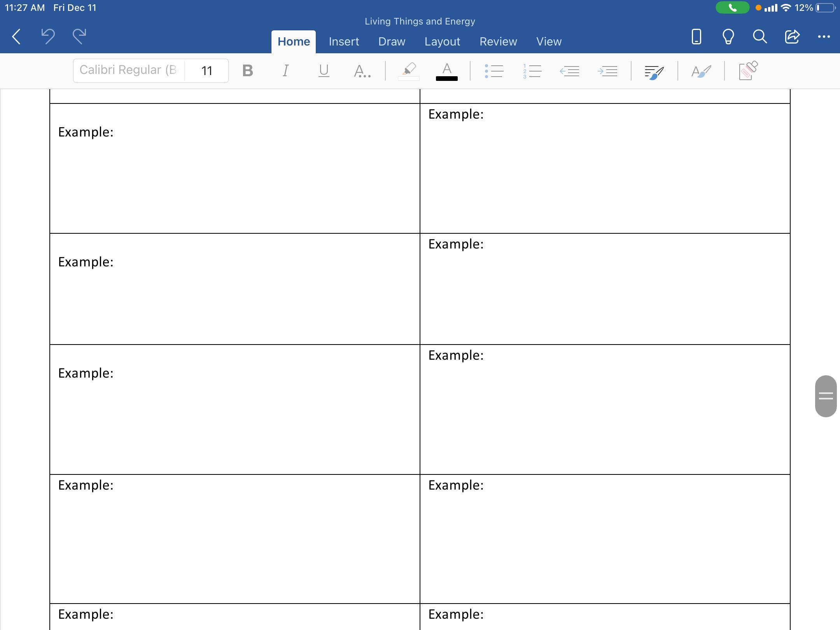Screen dimensions: 840x630
Task: Toggle italic formatting
Action: pos(285,71)
